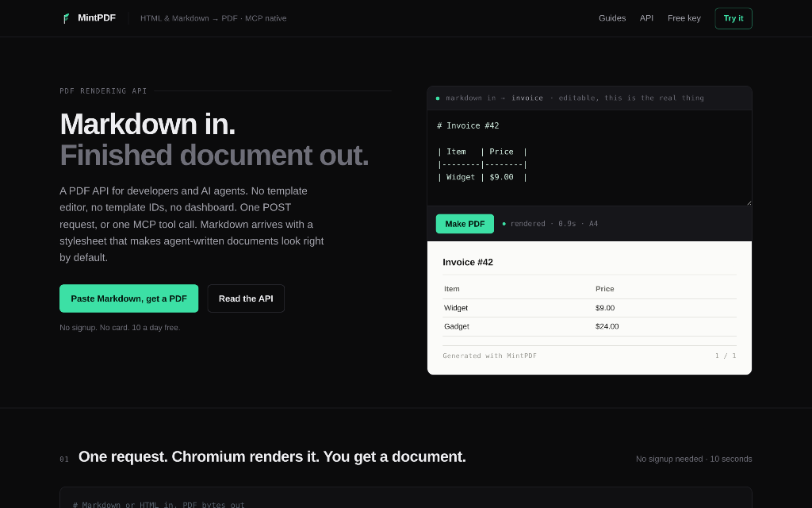The width and height of the screenshot is (812, 508).
Task: Click the 'Price' column header in preview
Action: click(604, 289)
